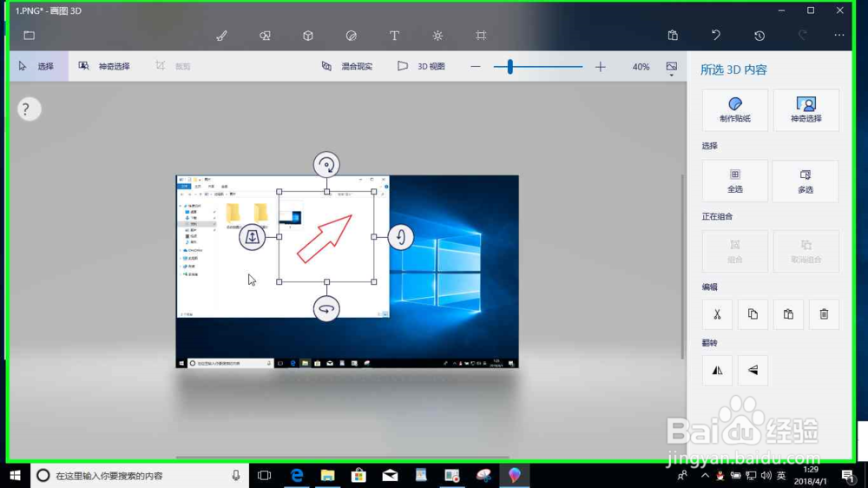Click the top rotate handle on the selection

[x=326, y=164]
